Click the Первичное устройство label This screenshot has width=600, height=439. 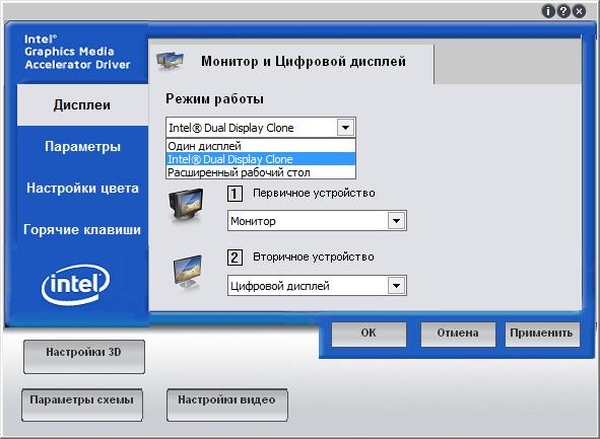pyautogui.click(x=314, y=193)
